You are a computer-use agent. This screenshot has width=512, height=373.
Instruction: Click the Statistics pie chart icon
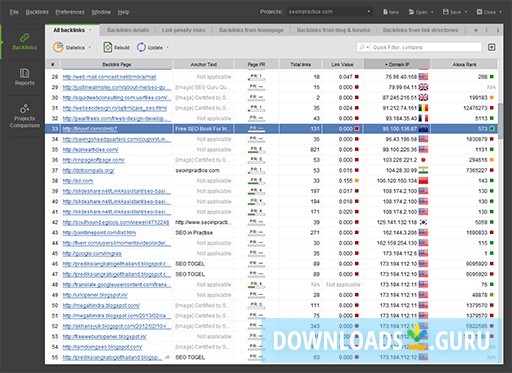[58, 47]
